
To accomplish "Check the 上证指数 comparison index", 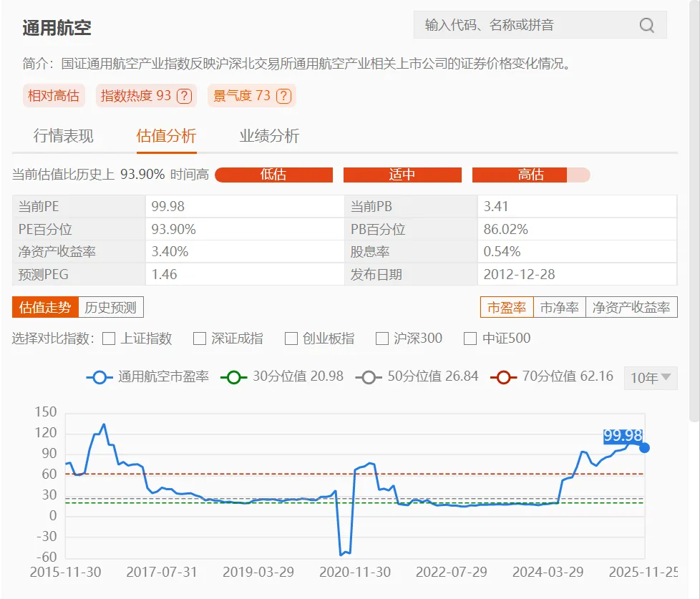I will pos(108,338).
